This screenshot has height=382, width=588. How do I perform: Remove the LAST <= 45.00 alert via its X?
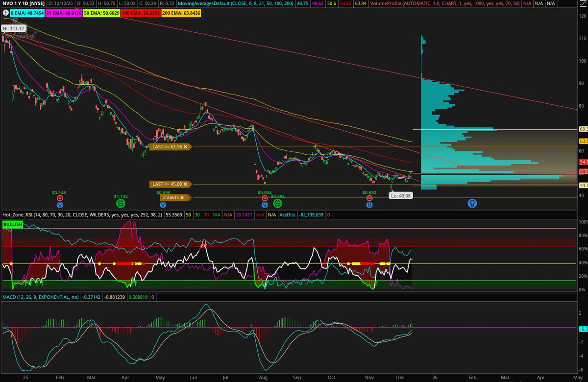(x=185, y=184)
